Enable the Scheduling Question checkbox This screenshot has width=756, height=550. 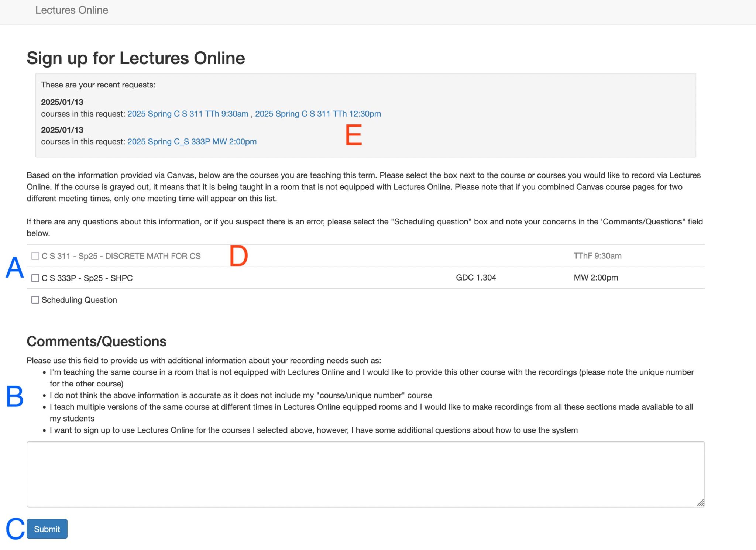pos(35,300)
